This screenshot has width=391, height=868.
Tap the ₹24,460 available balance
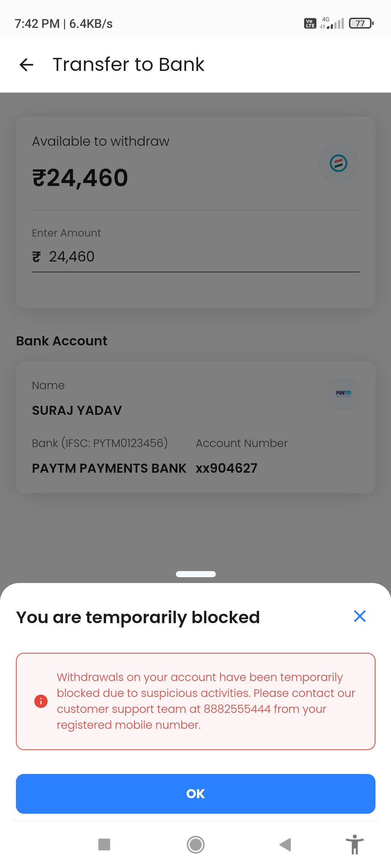pos(80,178)
